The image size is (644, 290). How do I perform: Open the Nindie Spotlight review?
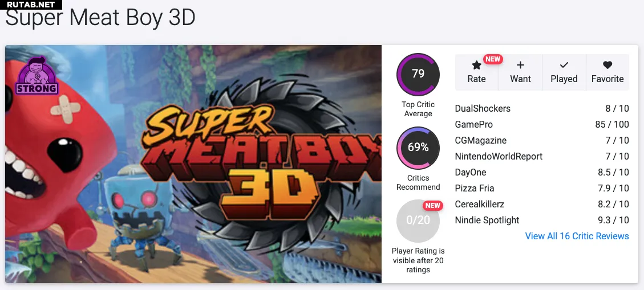pyautogui.click(x=487, y=220)
